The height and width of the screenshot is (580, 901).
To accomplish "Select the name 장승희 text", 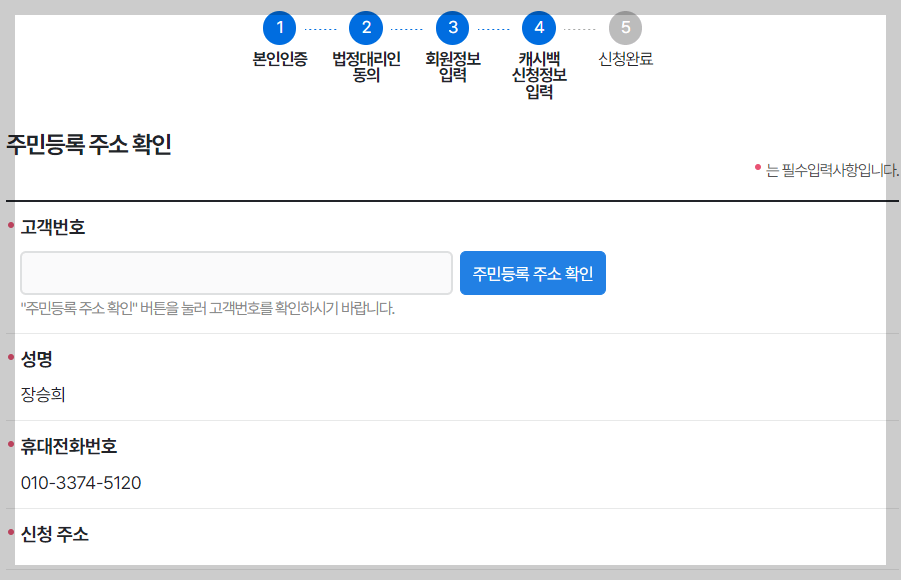I will 44,393.
